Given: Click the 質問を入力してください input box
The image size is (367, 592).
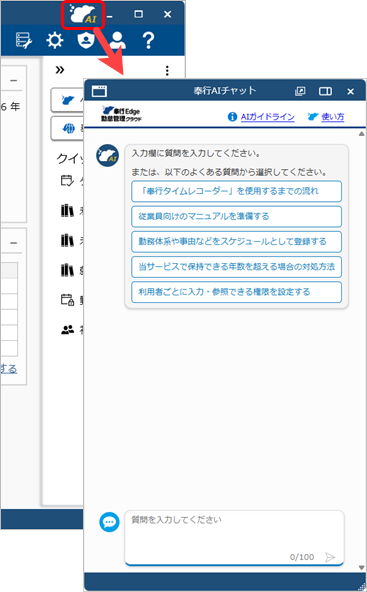Looking at the screenshot, I should pyautogui.click(x=234, y=538).
